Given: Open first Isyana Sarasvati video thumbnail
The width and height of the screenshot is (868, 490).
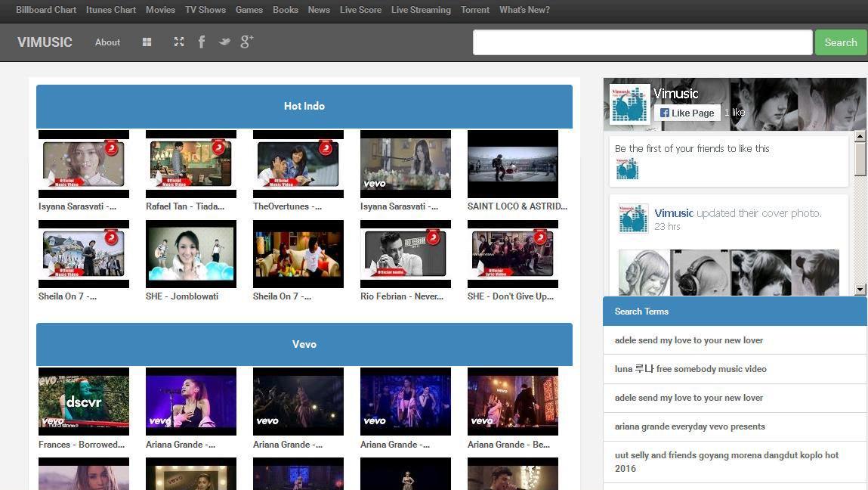Looking at the screenshot, I should [84, 164].
